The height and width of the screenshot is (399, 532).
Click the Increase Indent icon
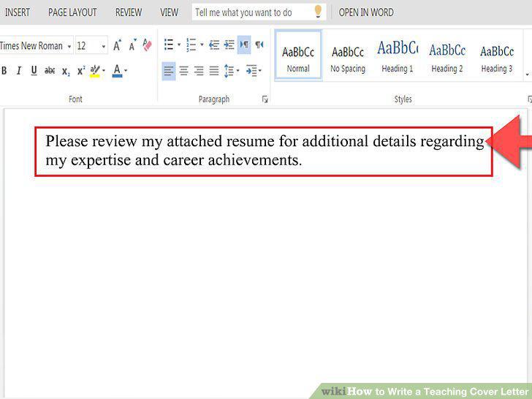pos(229,45)
